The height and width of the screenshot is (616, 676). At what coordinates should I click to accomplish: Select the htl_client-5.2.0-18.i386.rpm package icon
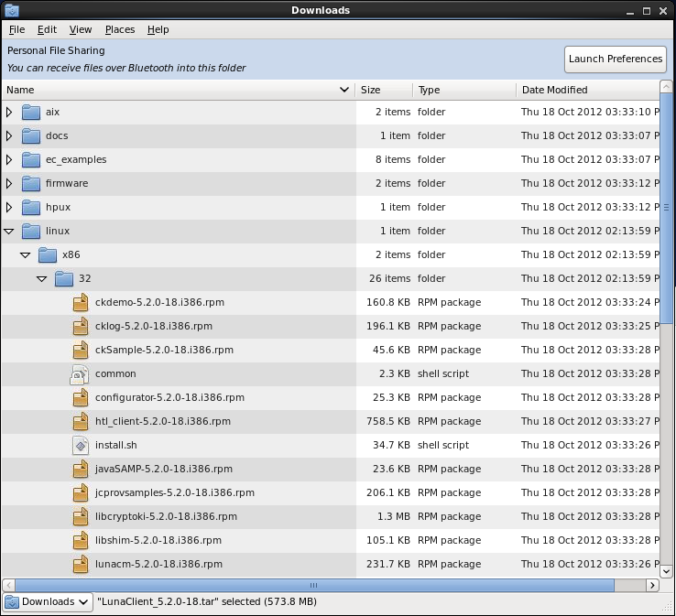[x=82, y=421]
